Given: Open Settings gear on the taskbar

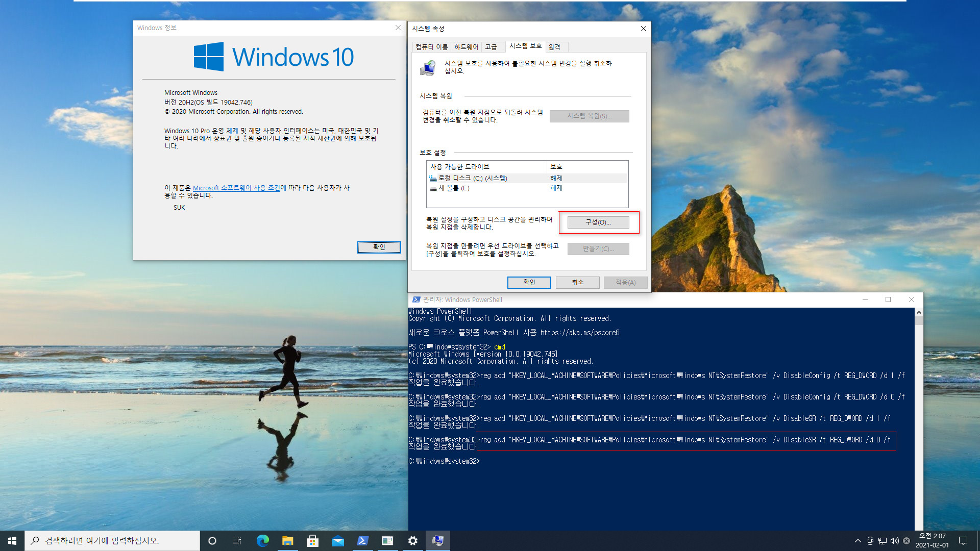Looking at the screenshot, I should (412, 540).
